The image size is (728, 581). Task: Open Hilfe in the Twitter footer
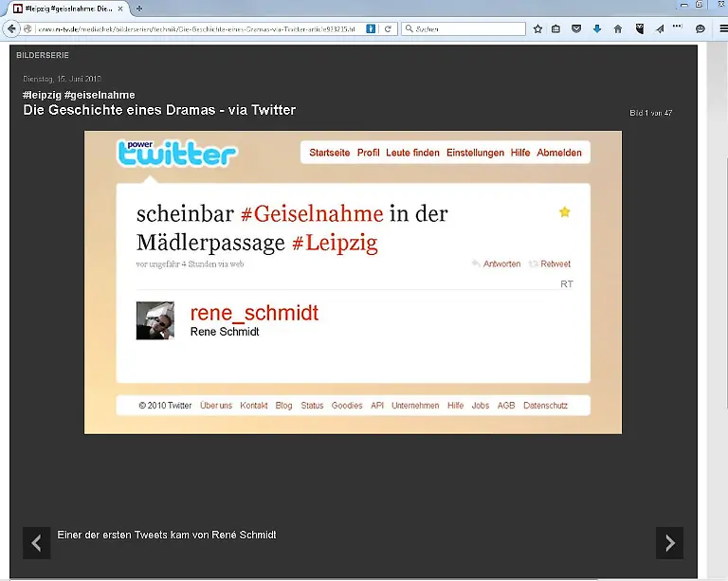click(x=455, y=405)
